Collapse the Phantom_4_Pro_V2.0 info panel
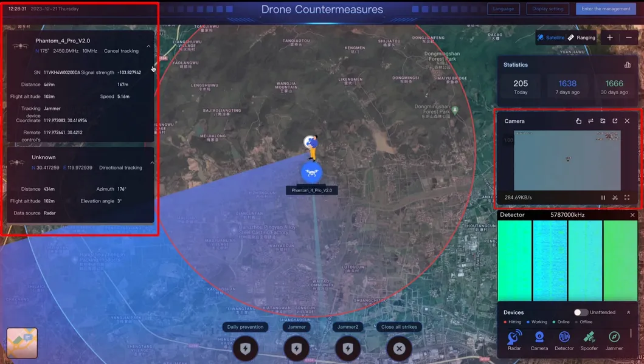 point(148,46)
